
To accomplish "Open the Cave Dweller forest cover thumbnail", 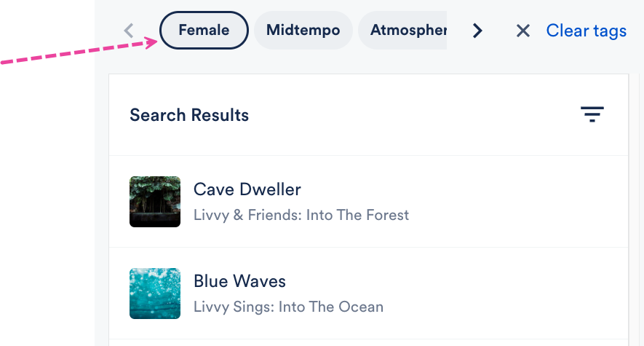I will (x=155, y=202).
